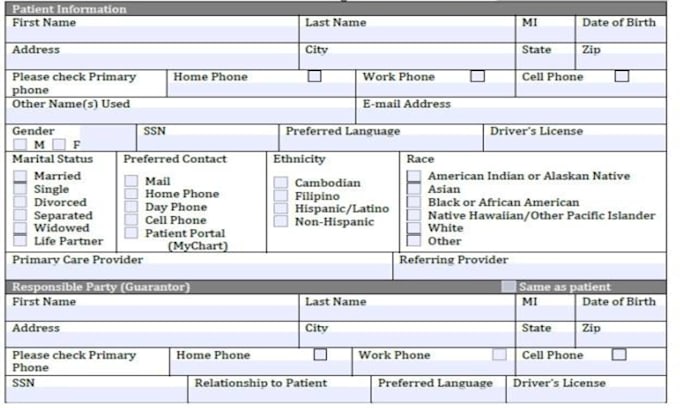Click the patient Date of Birth field
Viewport: 680px width, 408px height.
[621, 29]
